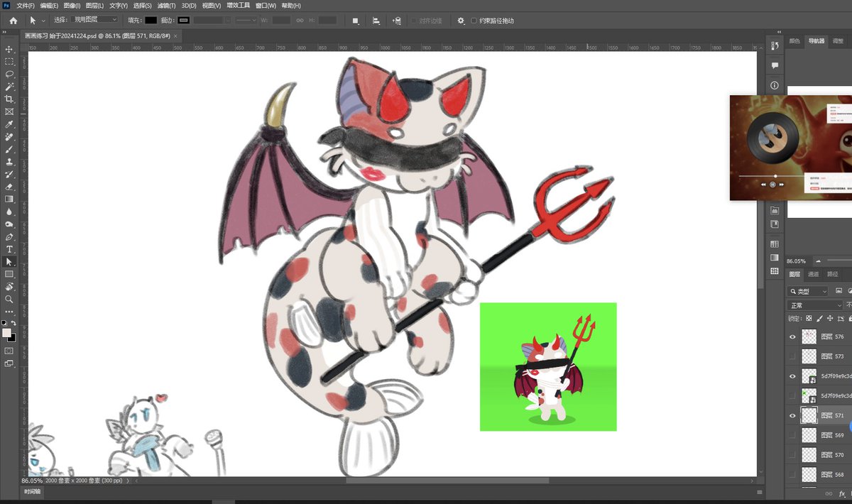Select the Spot Healing Brush tool
This screenshot has width=852, height=504.
click(9, 137)
